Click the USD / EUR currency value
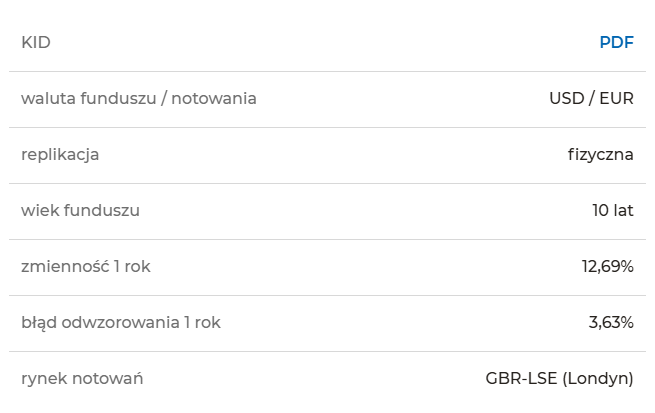This screenshot has height=413, width=655. click(x=591, y=99)
